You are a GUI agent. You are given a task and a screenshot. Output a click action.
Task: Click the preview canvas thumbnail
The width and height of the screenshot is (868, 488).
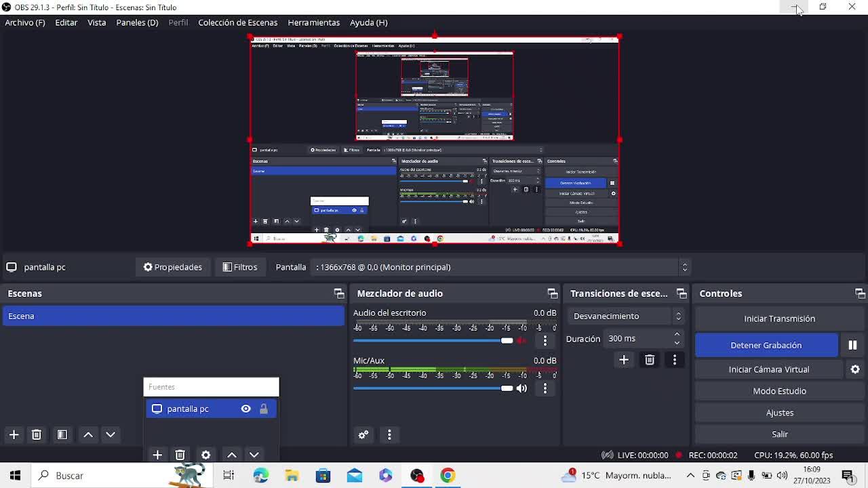(434, 140)
